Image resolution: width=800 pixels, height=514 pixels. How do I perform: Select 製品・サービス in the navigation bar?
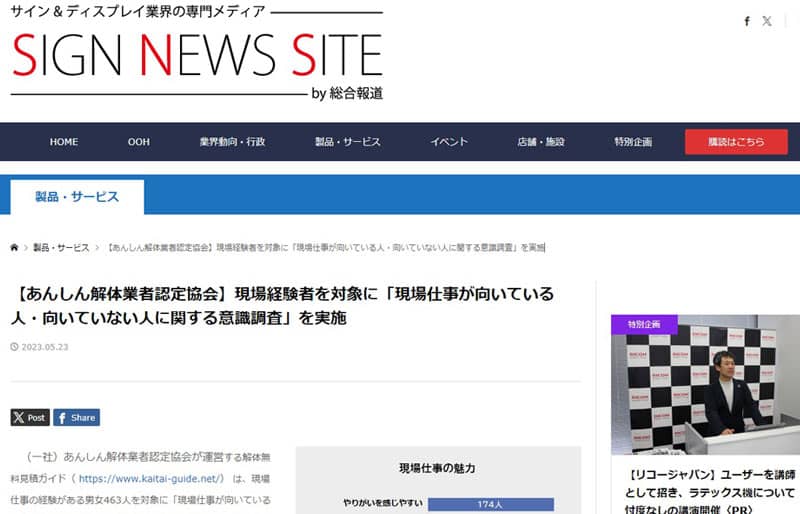tap(348, 142)
